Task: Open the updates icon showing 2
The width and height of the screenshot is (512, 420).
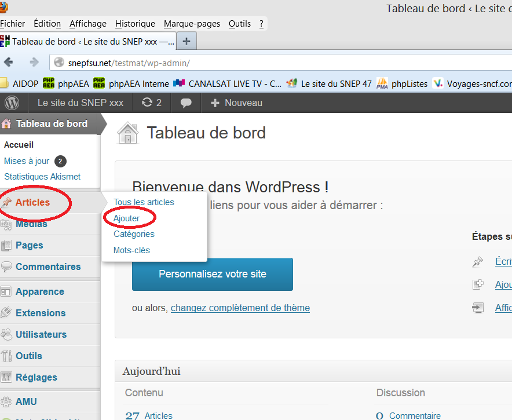Action: pos(151,103)
